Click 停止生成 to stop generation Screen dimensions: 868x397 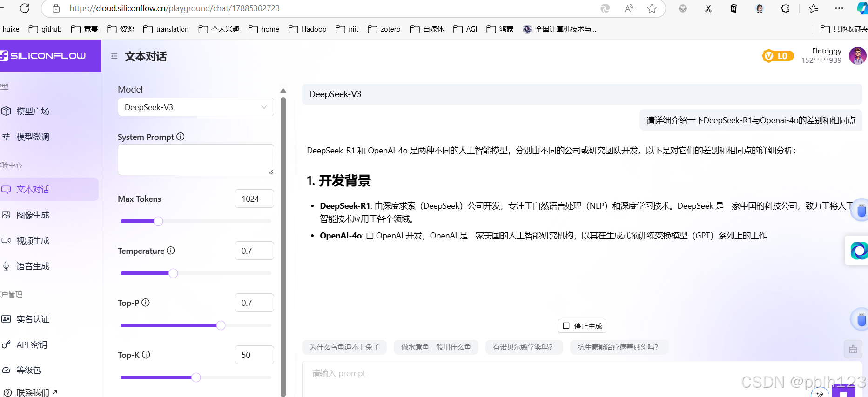point(582,326)
